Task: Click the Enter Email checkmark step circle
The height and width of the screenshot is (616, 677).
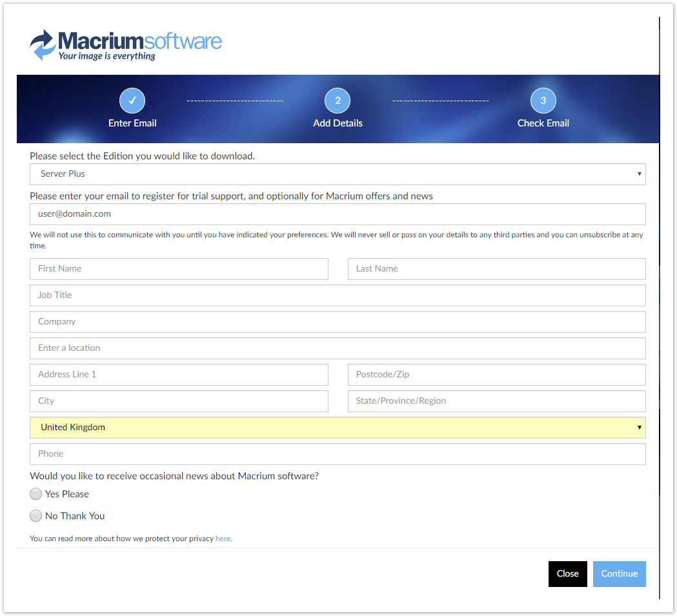Action: point(132,101)
